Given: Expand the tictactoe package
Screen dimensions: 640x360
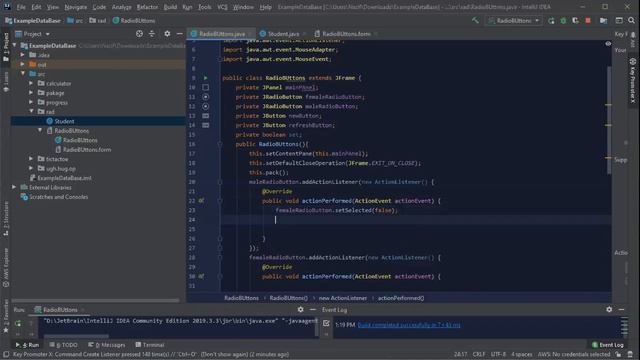Looking at the screenshot, I should pyautogui.click(x=31, y=159).
